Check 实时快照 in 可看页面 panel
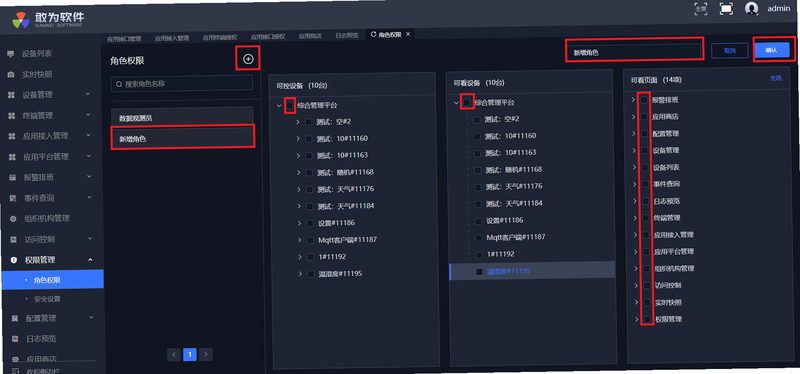Image resolution: width=800 pixels, height=374 pixels. click(646, 303)
